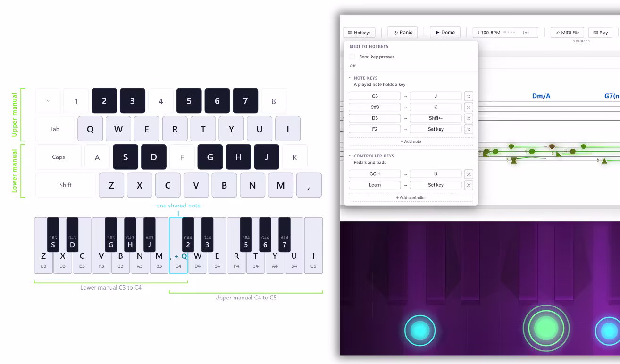The height and width of the screenshot is (364, 620).
Task: Edit the C#3 note field
Action: [x=375, y=107]
